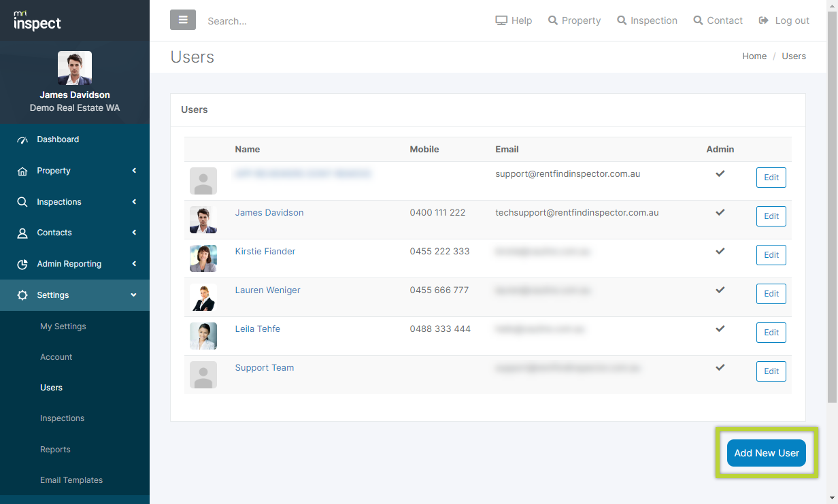Open Lauren Weniger name link
838x504 pixels.
267,290
